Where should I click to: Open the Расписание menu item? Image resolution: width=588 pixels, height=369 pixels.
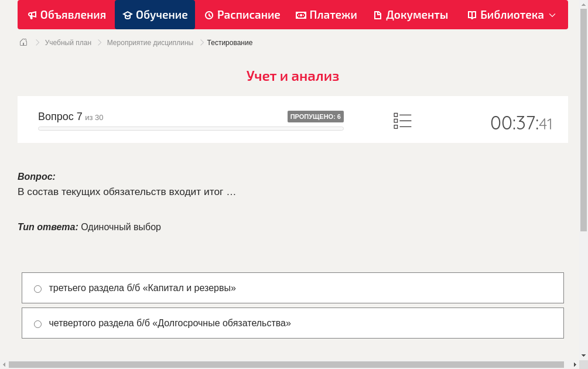coord(242,15)
